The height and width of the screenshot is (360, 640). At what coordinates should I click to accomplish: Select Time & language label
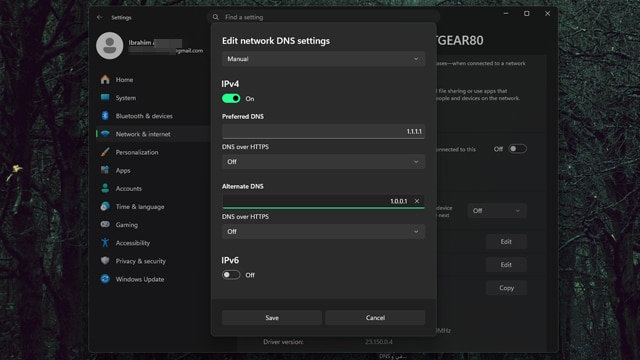(140, 207)
